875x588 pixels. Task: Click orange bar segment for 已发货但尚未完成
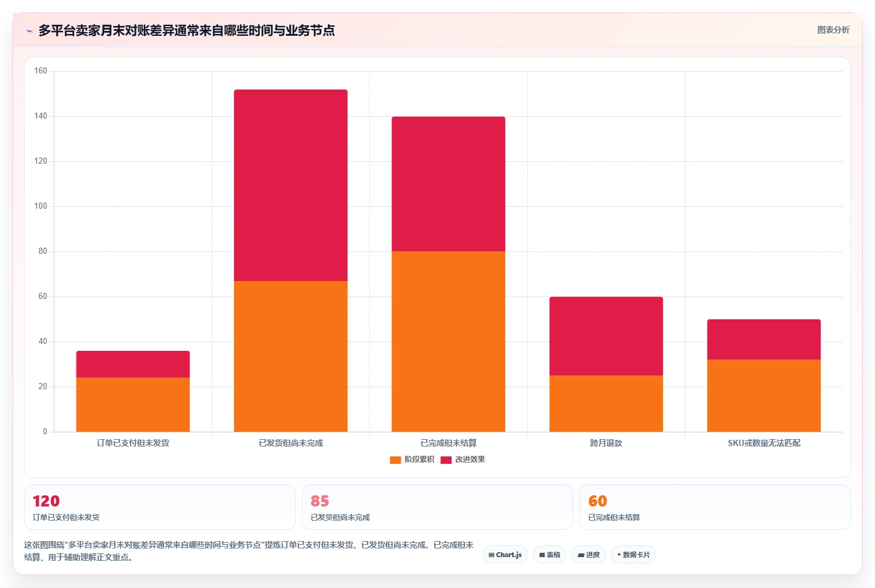[291, 356]
